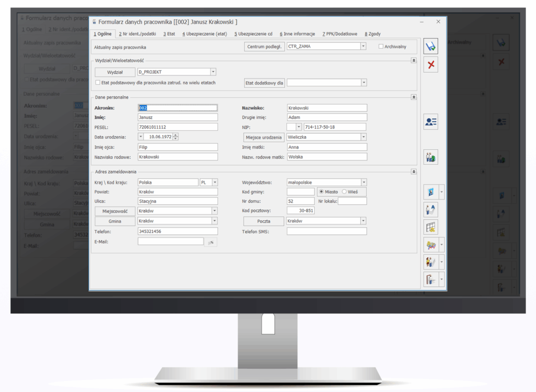
Task: Click the red X cancel icon
Action: click(430, 64)
